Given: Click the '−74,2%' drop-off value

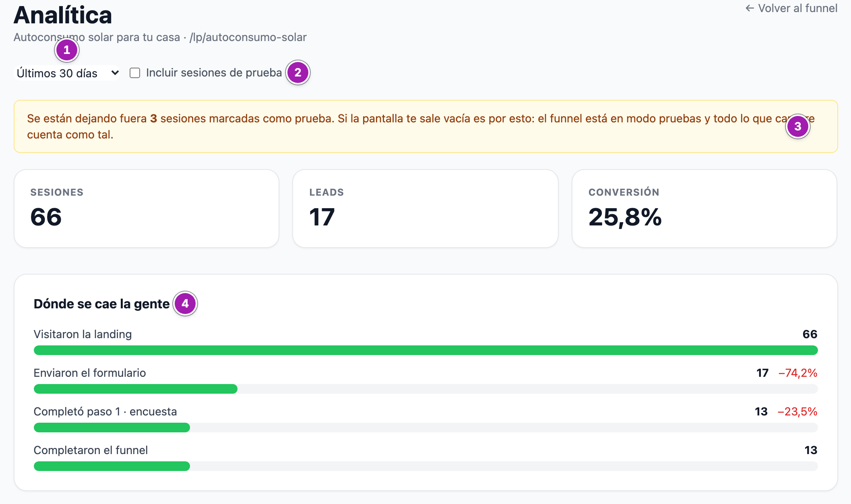Looking at the screenshot, I should tap(797, 373).
